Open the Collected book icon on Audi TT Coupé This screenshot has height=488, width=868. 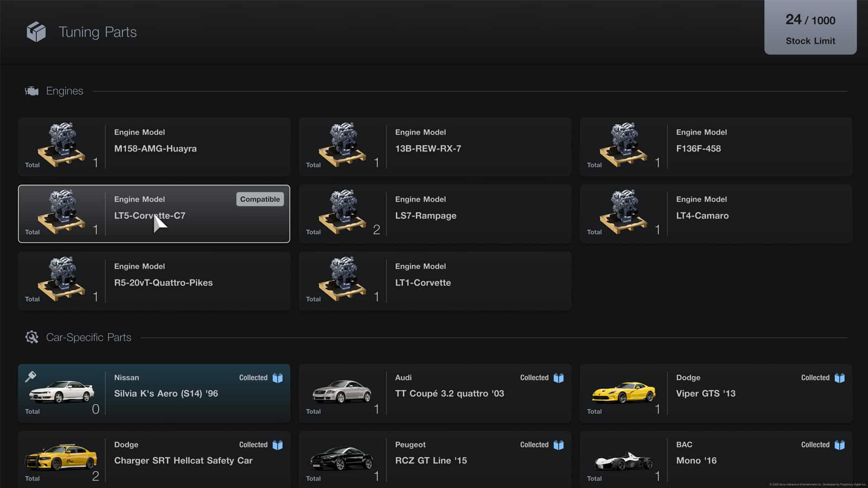(x=559, y=378)
